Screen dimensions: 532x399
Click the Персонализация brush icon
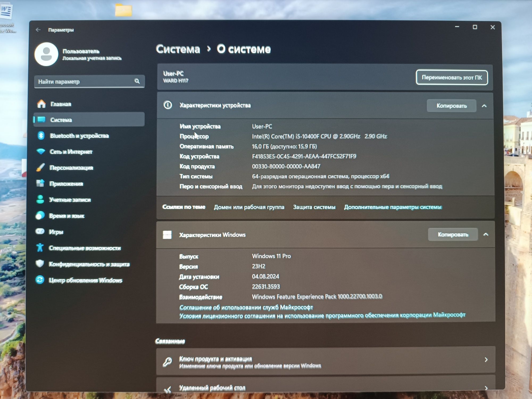coord(40,167)
